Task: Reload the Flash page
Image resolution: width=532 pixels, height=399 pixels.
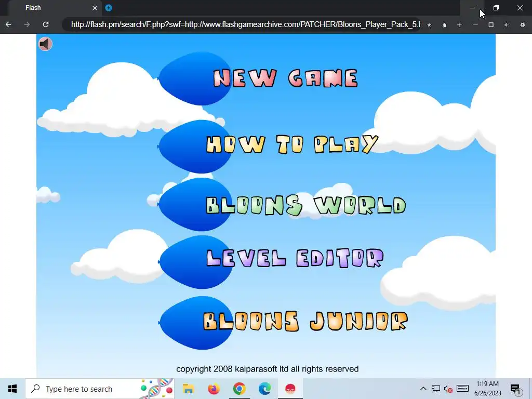Action: (46, 24)
